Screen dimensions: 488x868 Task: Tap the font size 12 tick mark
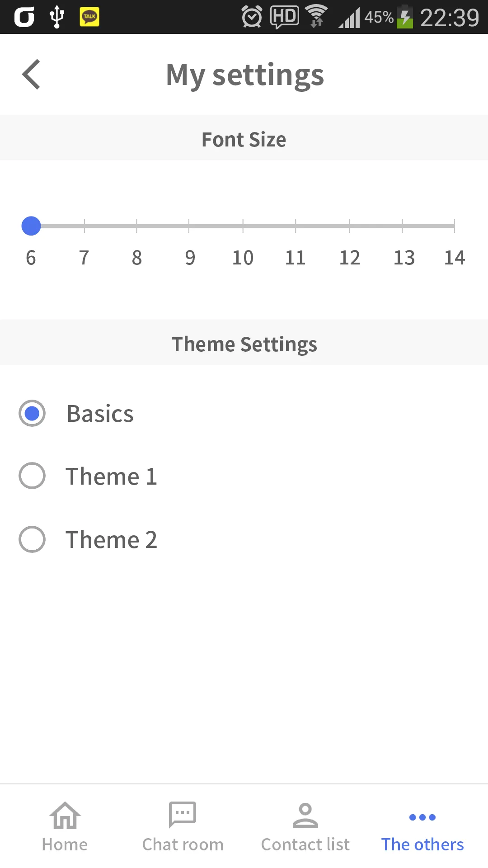click(350, 226)
